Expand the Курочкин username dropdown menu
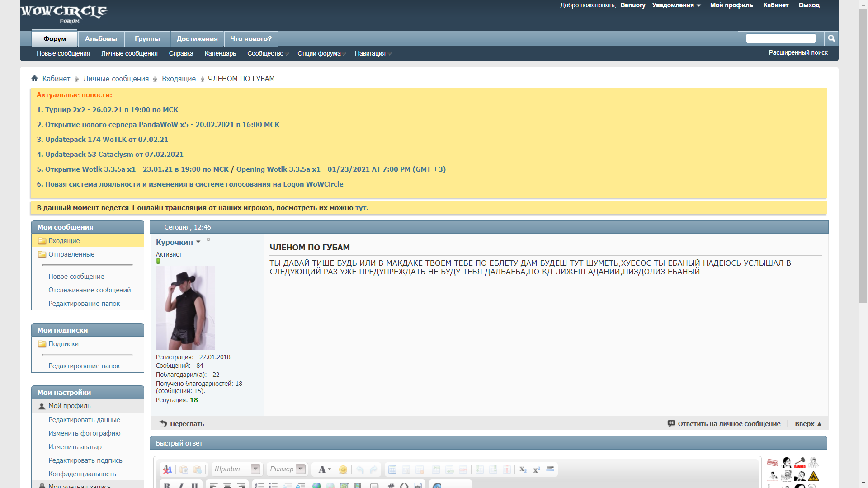The height and width of the screenshot is (488, 868). tap(198, 242)
